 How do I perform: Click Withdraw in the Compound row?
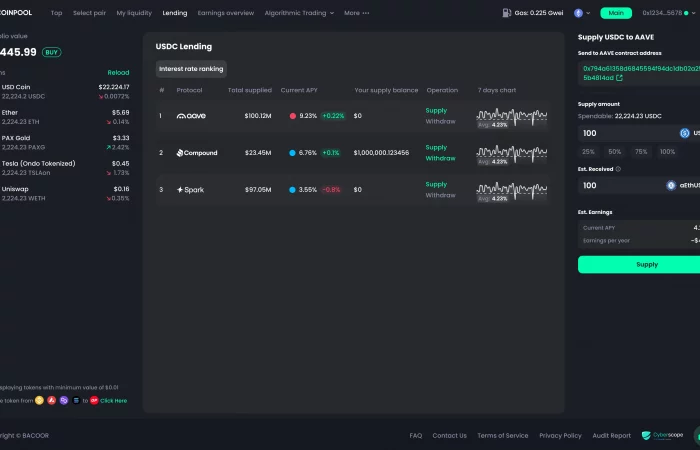click(440, 158)
